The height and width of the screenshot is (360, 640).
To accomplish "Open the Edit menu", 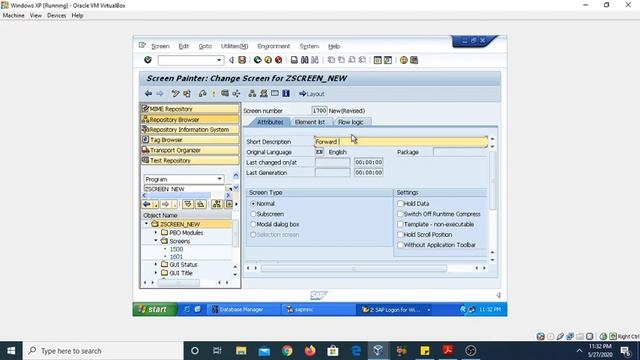I will click(184, 46).
